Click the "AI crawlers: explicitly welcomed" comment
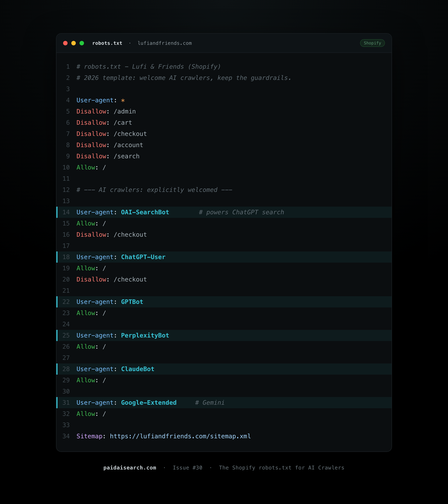Image resolution: width=448 pixels, height=504 pixels. point(154,190)
